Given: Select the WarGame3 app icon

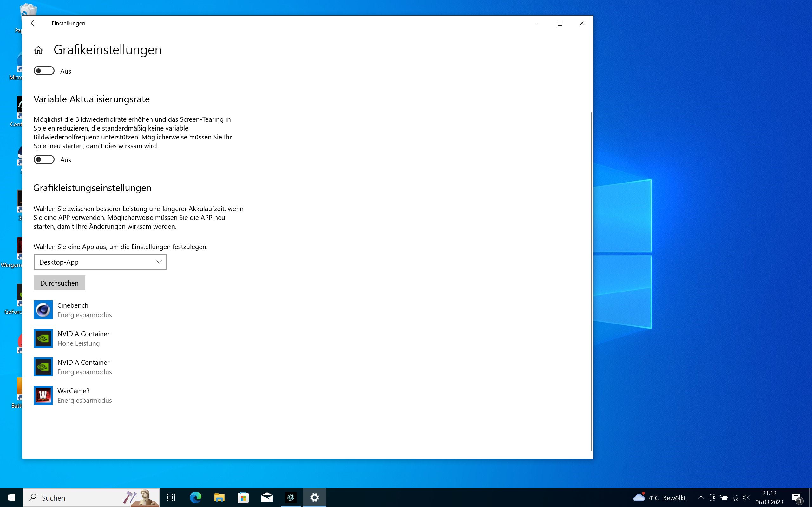Looking at the screenshot, I should (43, 395).
